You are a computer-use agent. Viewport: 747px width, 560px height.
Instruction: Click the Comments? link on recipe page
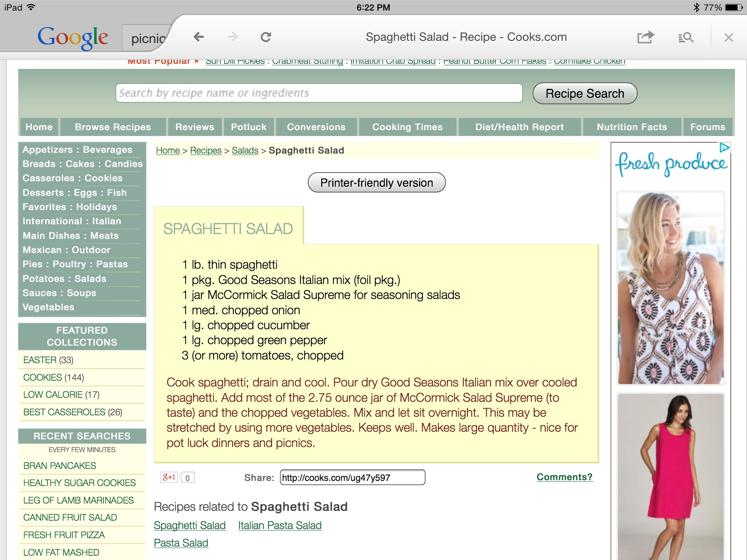coord(562,477)
